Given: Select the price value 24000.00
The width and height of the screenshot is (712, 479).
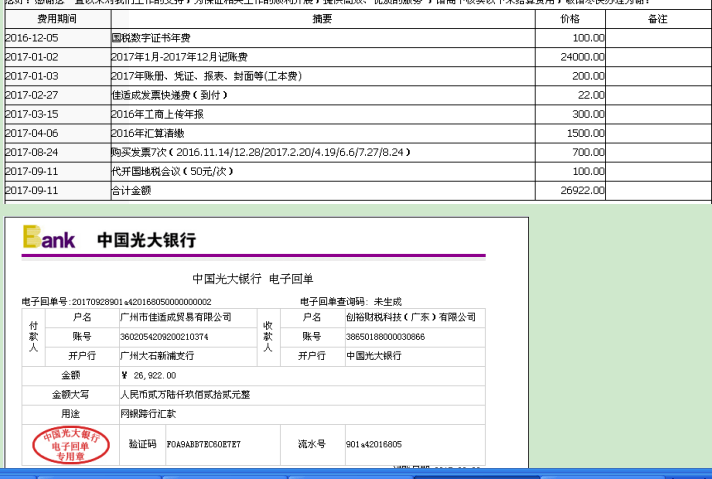Looking at the screenshot, I should click(583, 57).
